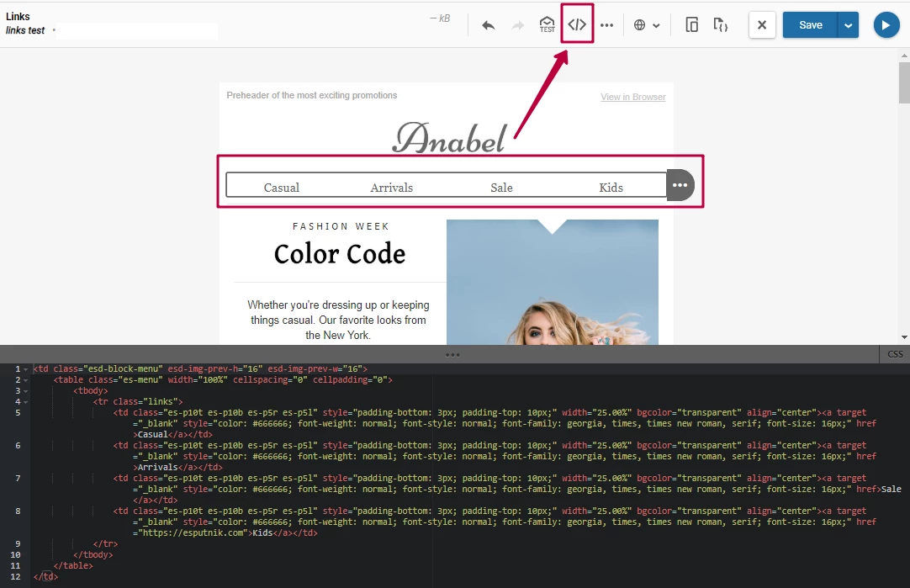
Task: Select the Kids menu item in preview
Action: pyautogui.click(x=611, y=187)
